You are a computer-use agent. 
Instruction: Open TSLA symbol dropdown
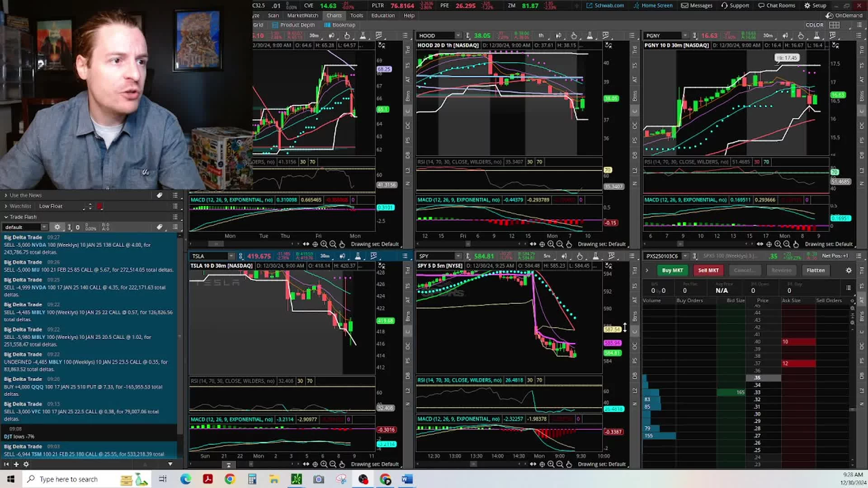click(x=231, y=256)
